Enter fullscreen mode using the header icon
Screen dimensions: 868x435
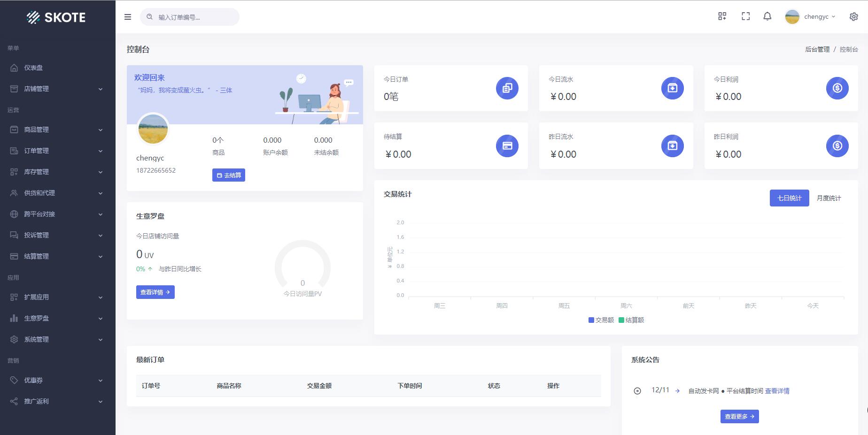pyautogui.click(x=745, y=16)
